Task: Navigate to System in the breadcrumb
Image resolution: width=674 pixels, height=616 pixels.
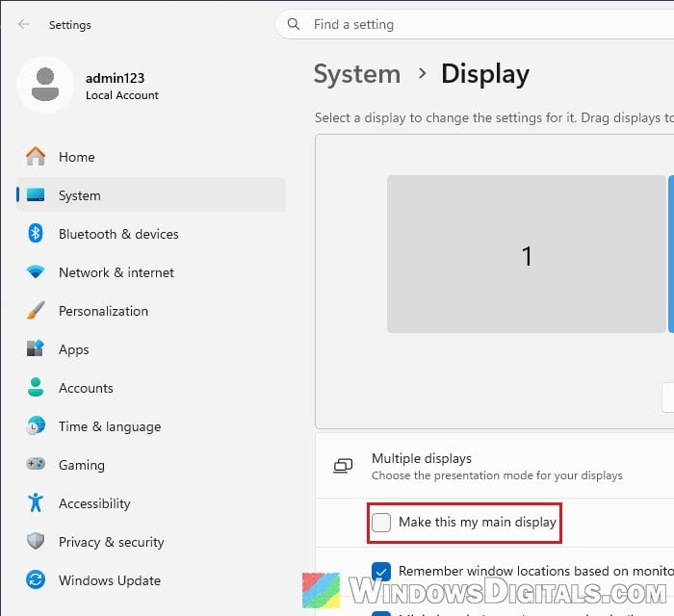Action: point(357,74)
